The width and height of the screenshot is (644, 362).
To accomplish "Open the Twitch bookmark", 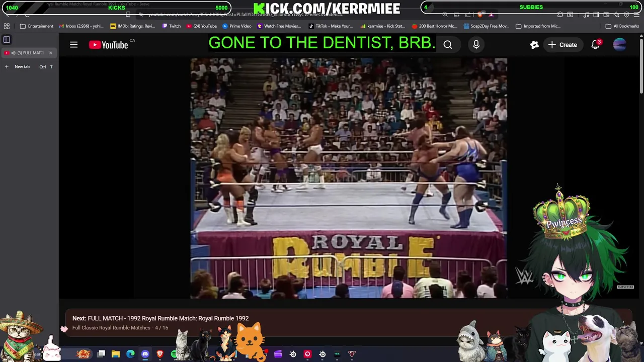I will pos(171,26).
